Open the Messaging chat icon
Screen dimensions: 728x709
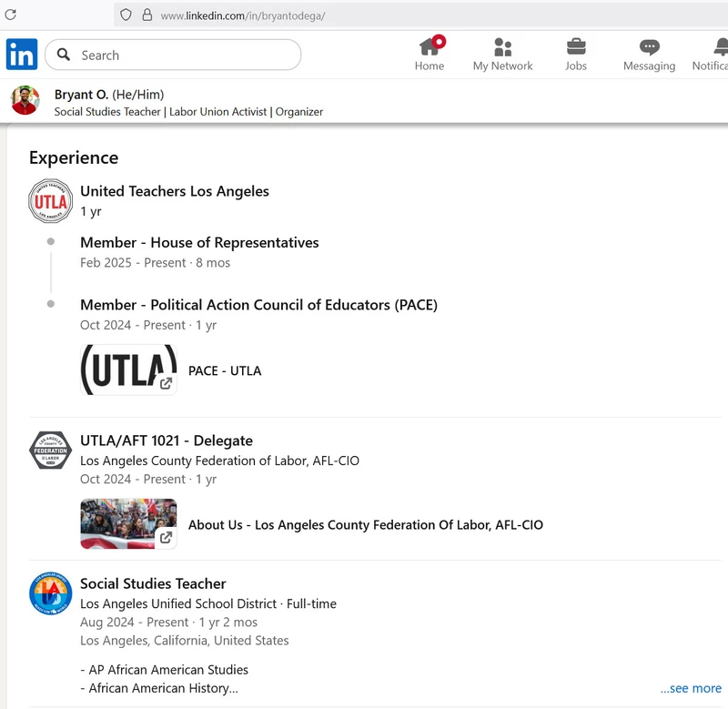(x=649, y=46)
